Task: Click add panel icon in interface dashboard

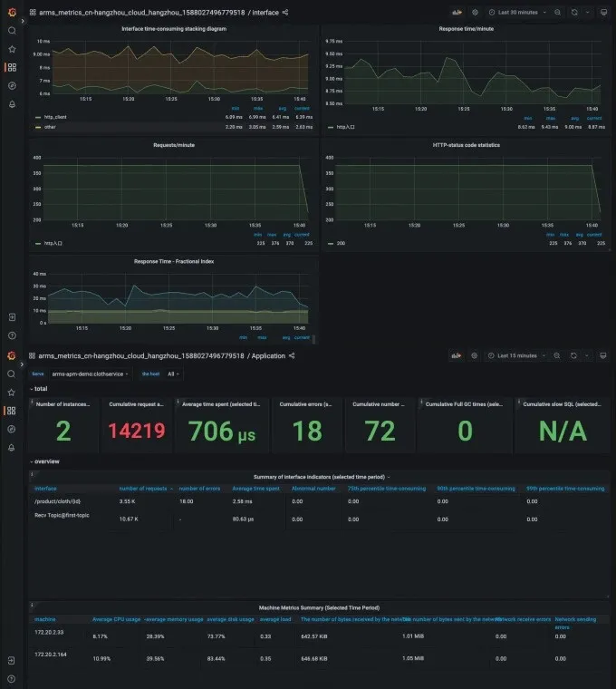Action: point(457,13)
